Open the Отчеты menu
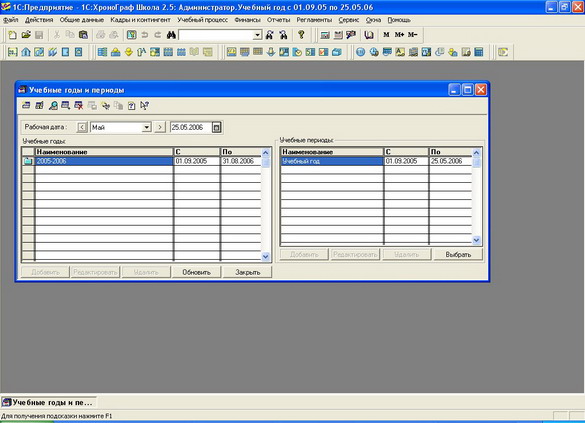The image size is (585, 423). 278,20
